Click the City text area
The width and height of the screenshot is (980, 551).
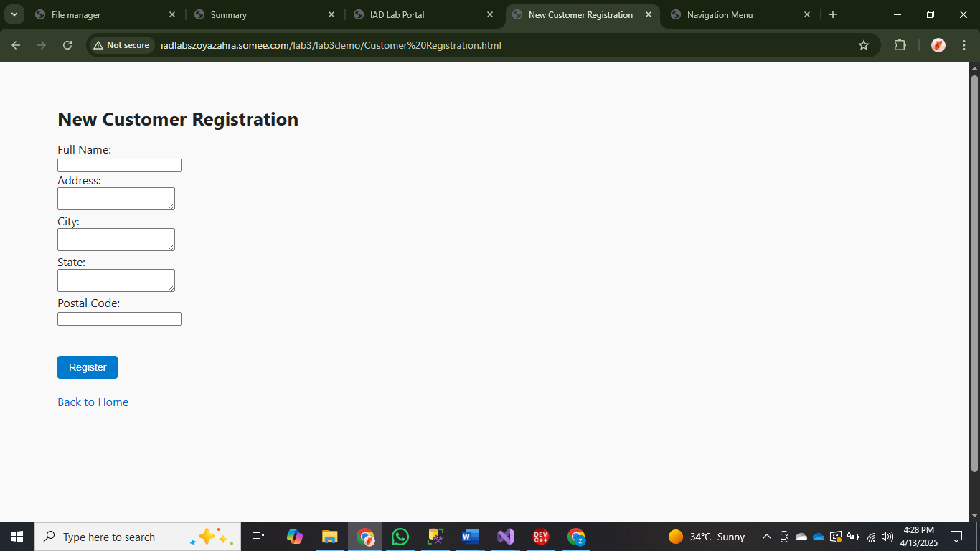pos(116,240)
